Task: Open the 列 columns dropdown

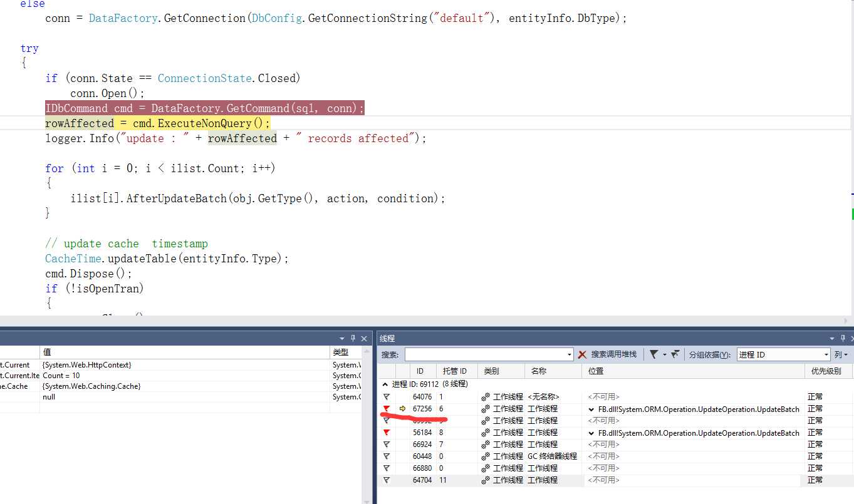Action: click(841, 354)
